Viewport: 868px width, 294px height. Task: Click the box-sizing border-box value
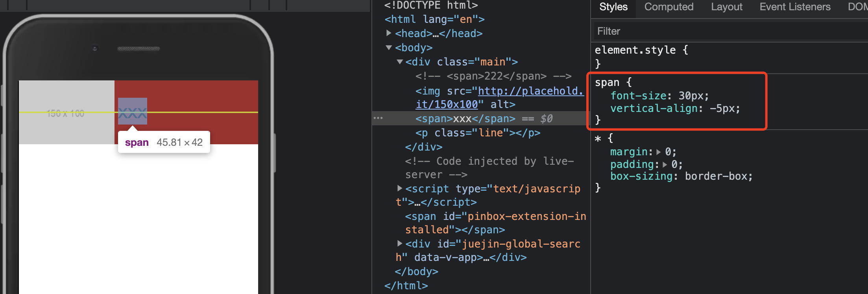click(x=718, y=176)
